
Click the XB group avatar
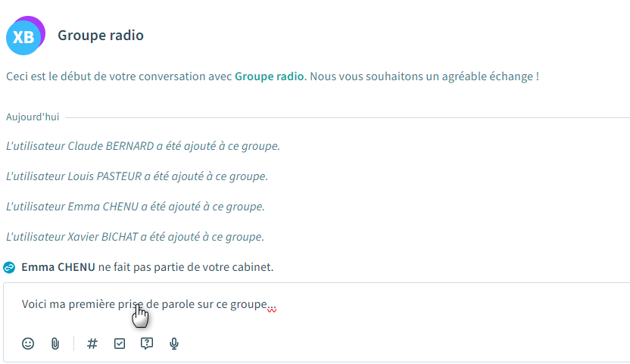(24, 36)
